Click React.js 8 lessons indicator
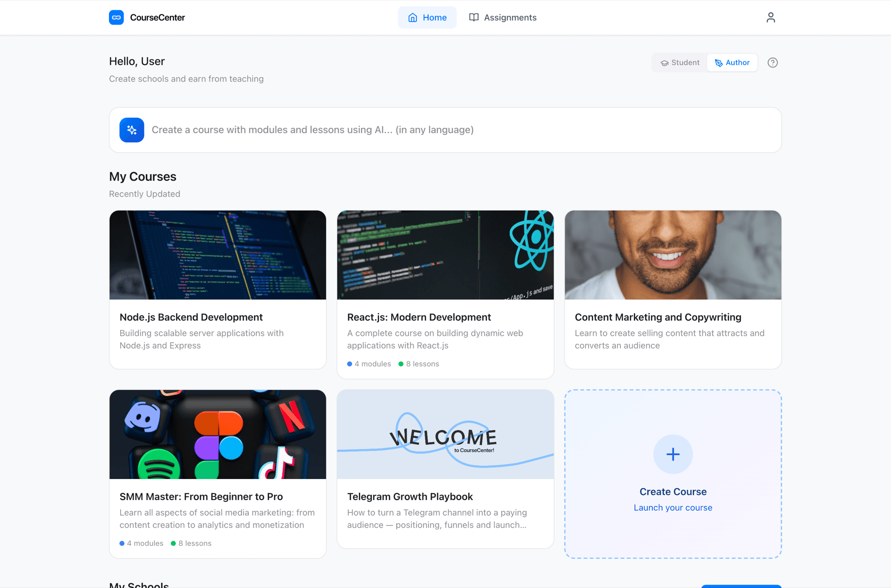The image size is (891, 588). pos(419,364)
